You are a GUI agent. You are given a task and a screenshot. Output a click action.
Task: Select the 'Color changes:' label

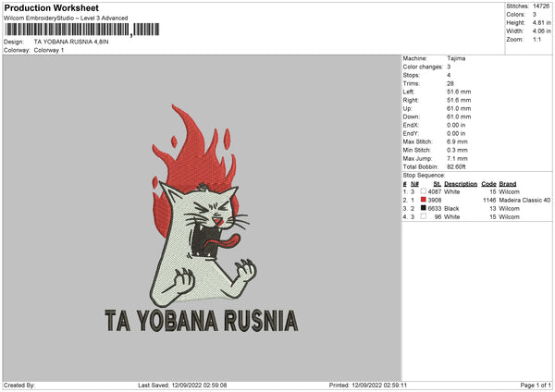[423, 67]
